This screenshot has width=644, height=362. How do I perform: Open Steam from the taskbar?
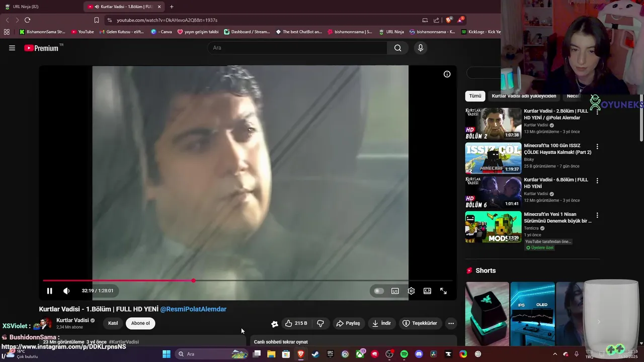click(315, 354)
